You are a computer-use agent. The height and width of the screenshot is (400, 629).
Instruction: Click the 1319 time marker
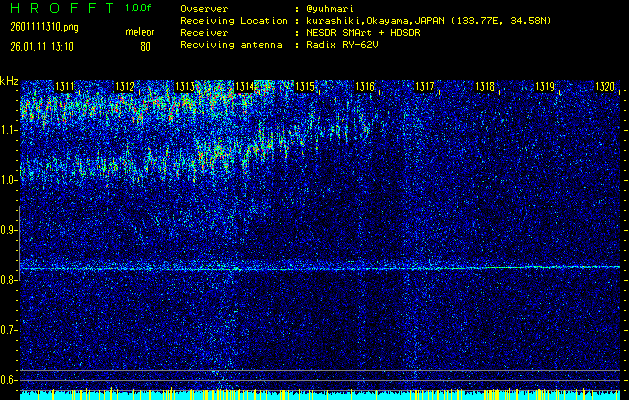pos(545,88)
